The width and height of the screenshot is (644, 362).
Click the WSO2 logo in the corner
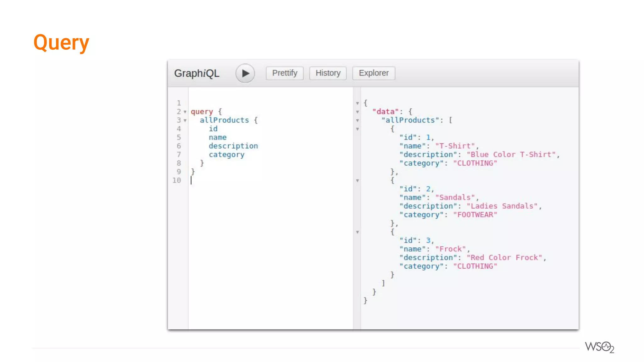599,347
